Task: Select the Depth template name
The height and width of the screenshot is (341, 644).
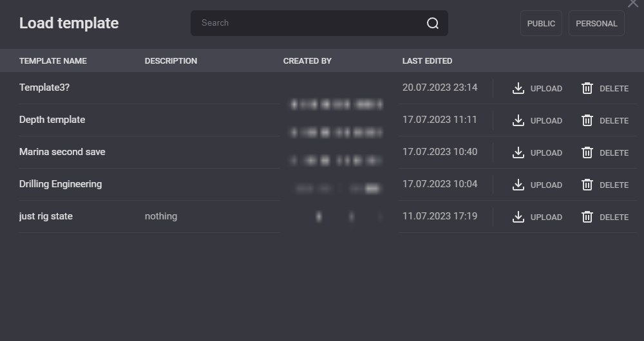Action: click(52, 120)
